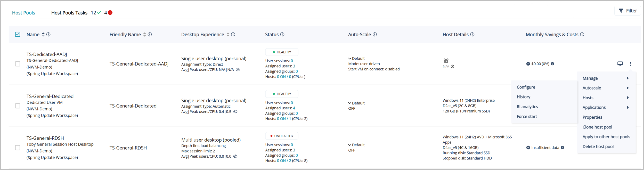Check the TS-General-Dedicated row checkbox

point(18,106)
